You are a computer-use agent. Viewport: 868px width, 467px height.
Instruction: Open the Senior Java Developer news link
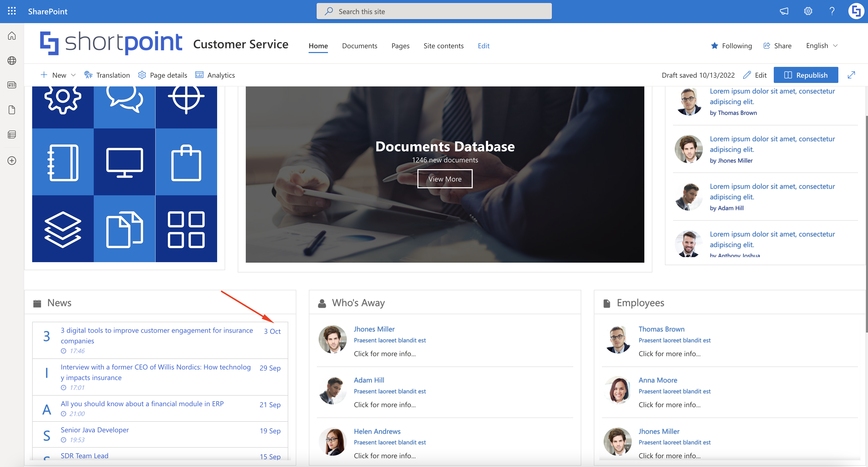coord(95,430)
